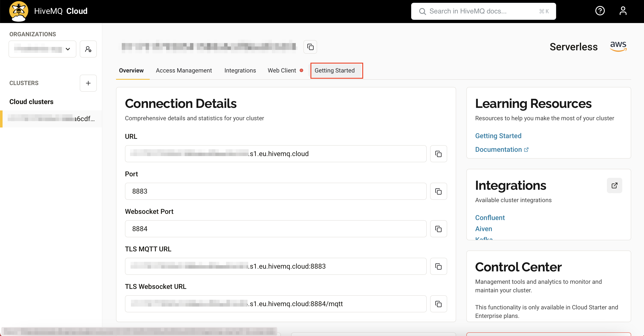
Task: Focus the HiveMQ docs search field
Action: pos(483,11)
